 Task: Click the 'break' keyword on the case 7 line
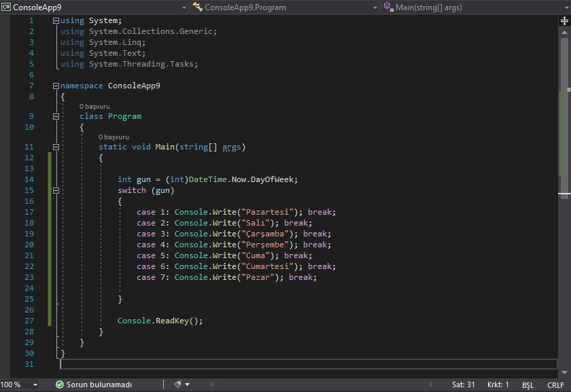(x=300, y=277)
